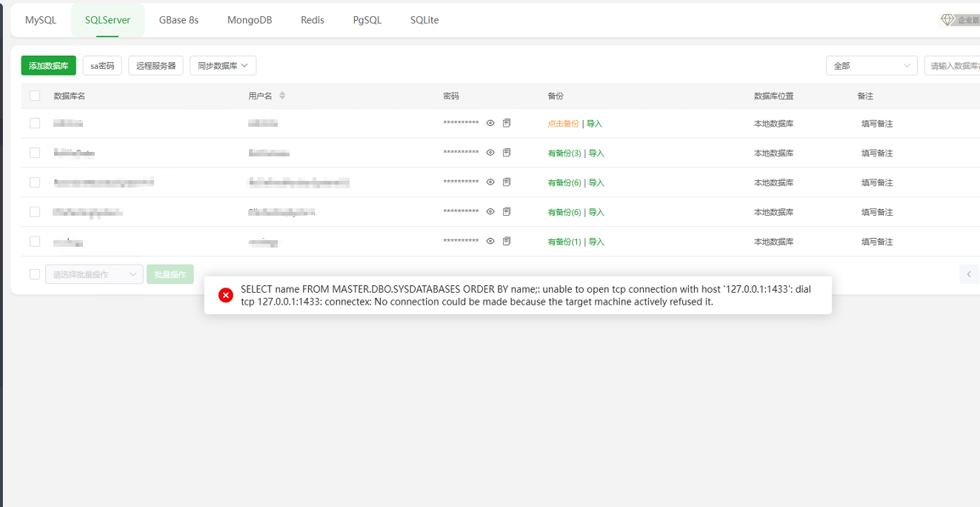Copy password of the first database row
Viewport: 980px width, 507px height.
tap(507, 123)
